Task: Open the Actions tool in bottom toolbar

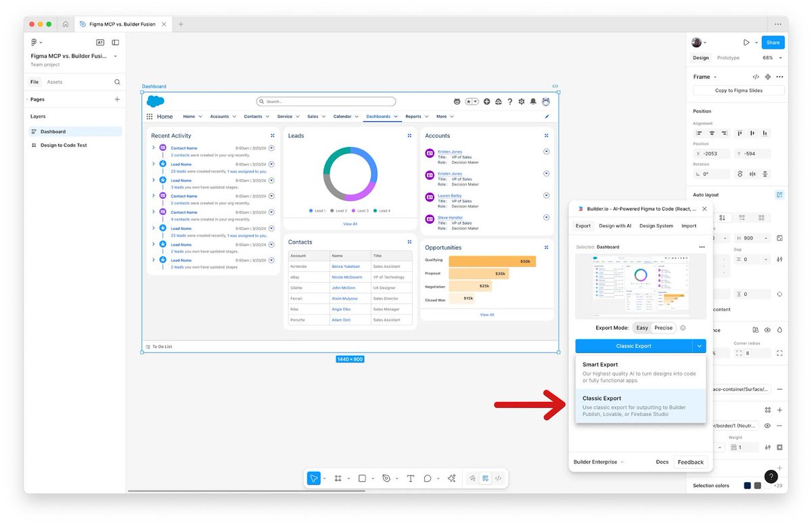Action: tap(451, 478)
